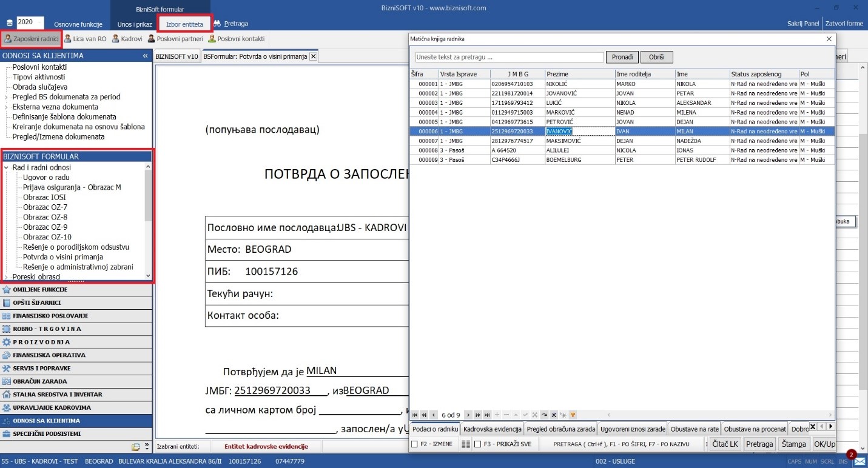Viewport: 868px width, 468px height.
Task: Open Robno - trgovina module
Action: 76,329
